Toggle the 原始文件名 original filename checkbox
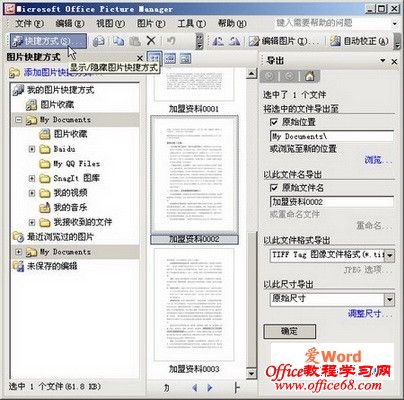 tap(274, 188)
